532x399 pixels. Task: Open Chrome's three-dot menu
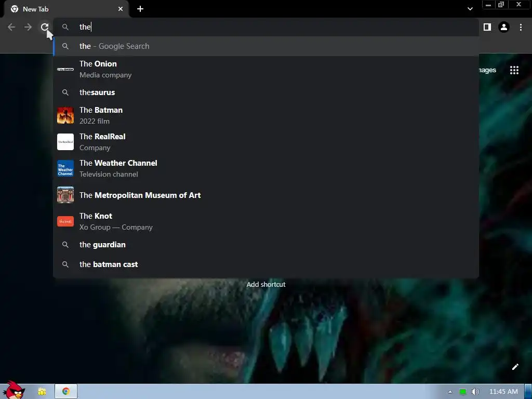click(x=521, y=27)
